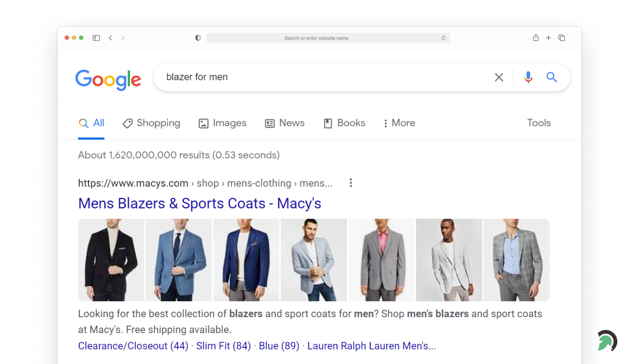Click the blue magnifying glass search icon

551,77
